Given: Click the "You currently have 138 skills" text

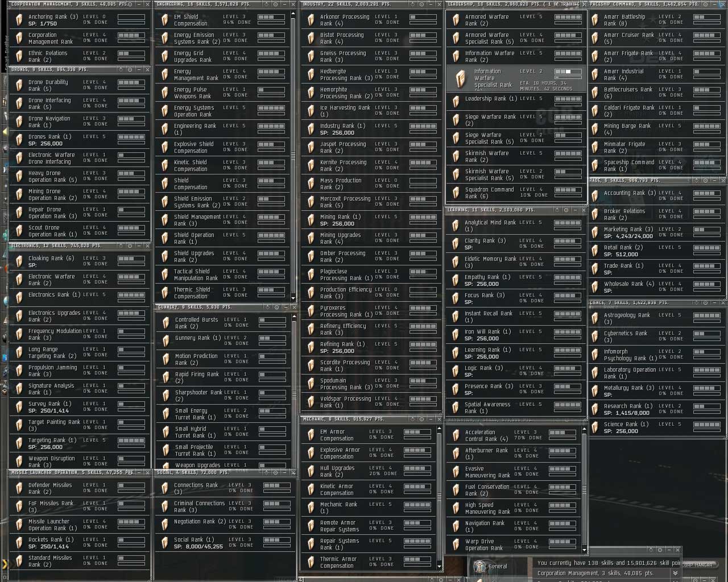Looking at the screenshot, I should pos(609,563).
